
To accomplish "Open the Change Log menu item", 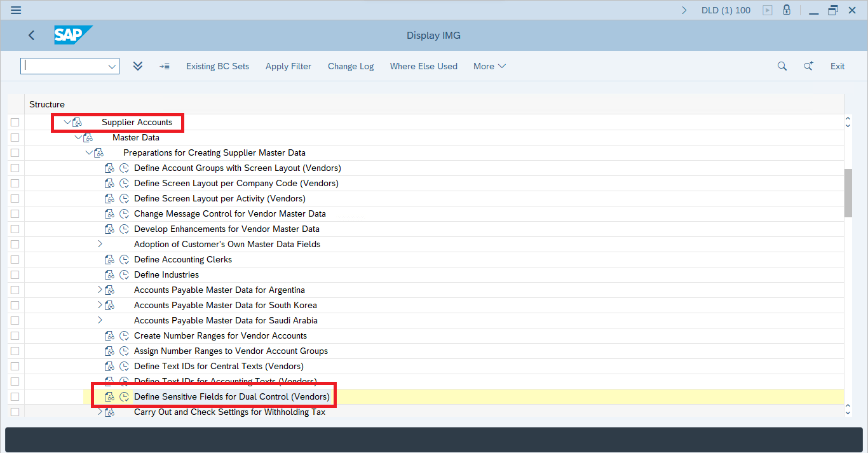I will [351, 66].
